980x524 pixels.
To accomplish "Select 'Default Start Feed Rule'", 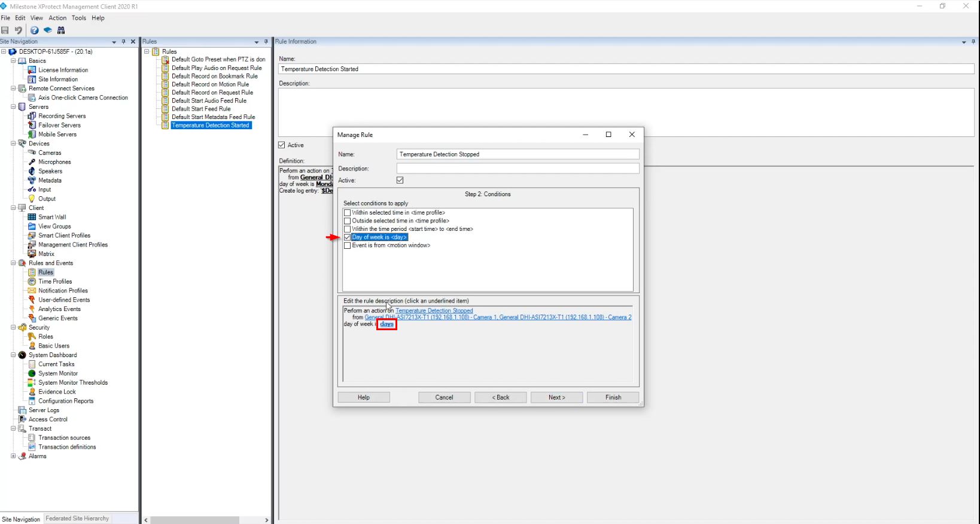I will coord(201,109).
